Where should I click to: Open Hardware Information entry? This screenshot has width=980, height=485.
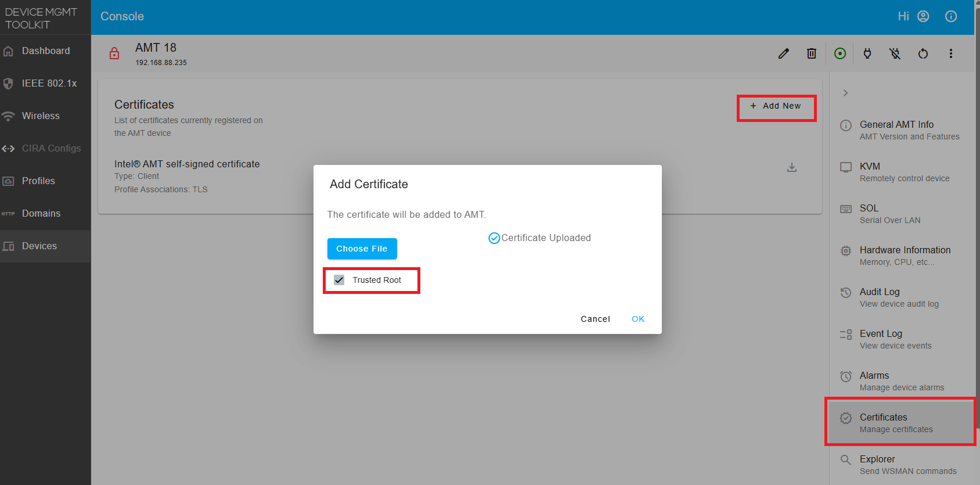[902, 256]
